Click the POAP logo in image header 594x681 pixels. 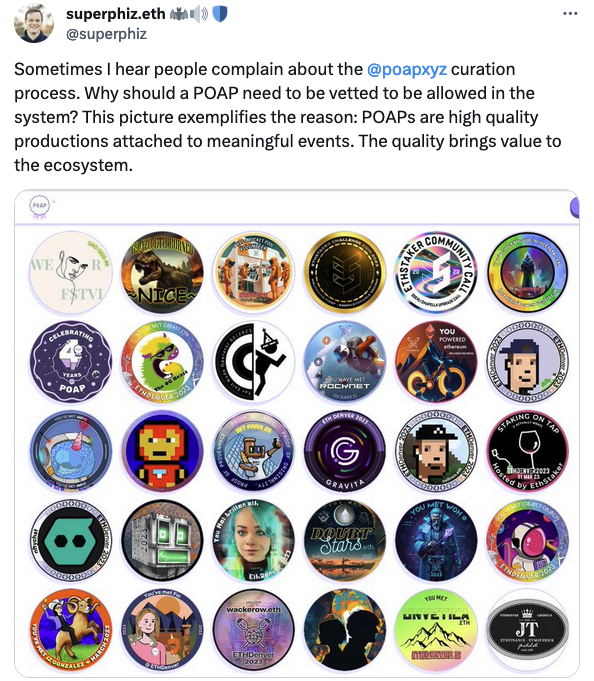pyautogui.click(x=40, y=205)
